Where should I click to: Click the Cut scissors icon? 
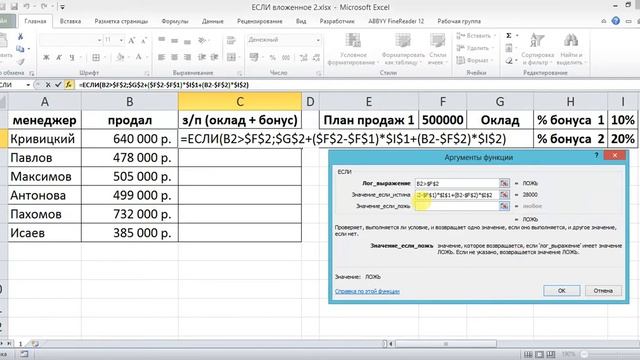tap(20, 37)
